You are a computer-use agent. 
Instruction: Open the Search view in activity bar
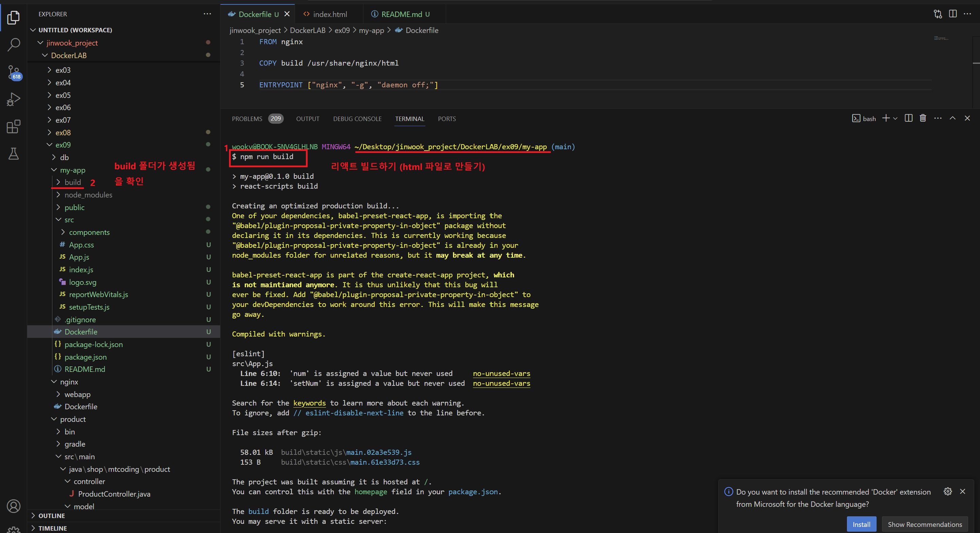[x=14, y=45]
